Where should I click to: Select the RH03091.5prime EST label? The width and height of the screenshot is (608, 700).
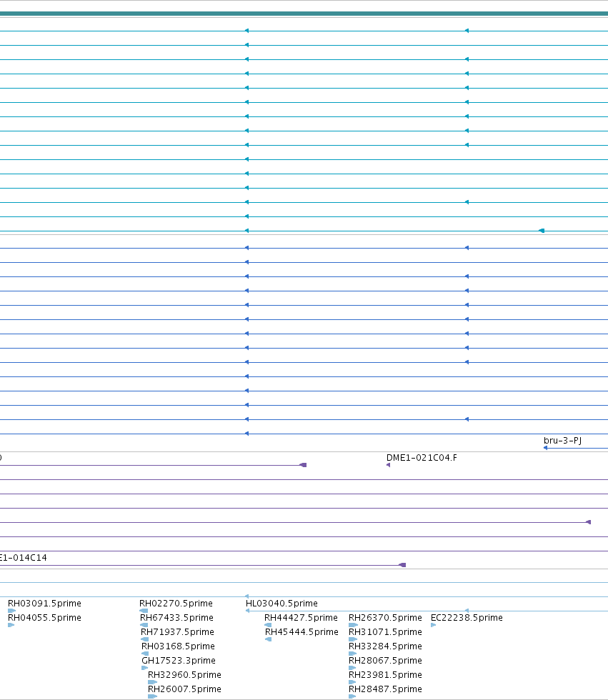pyautogui.click(x=44, y=603)
